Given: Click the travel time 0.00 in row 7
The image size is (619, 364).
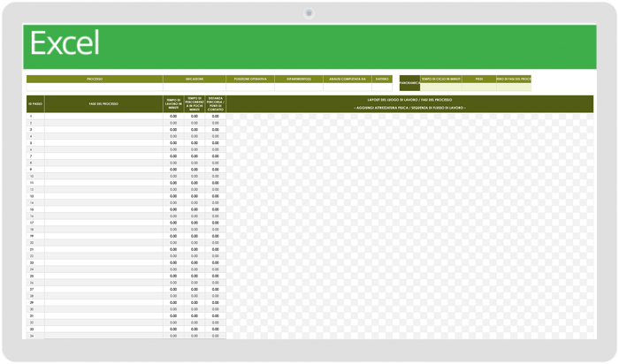Looking at the screenshot, I should click(195, 156).
